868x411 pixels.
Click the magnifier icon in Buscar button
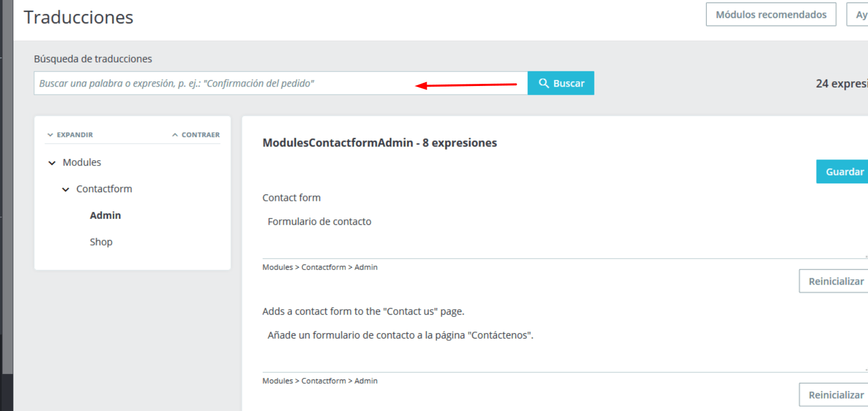pos(543,83)
